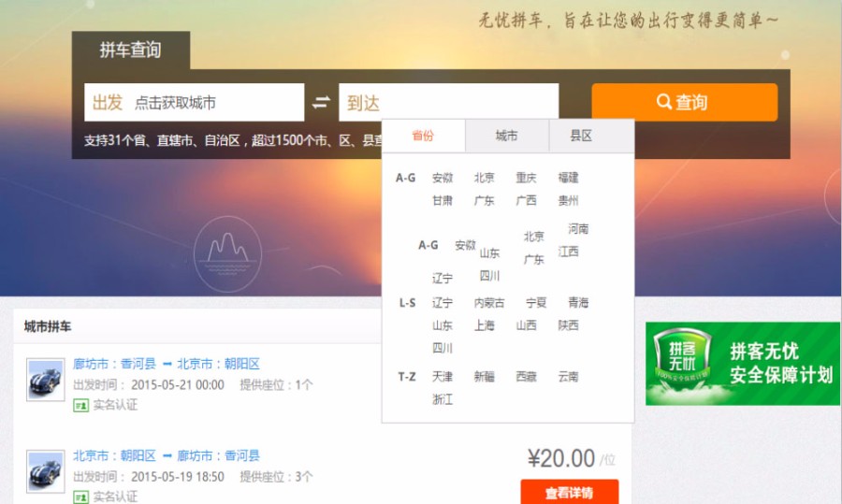Select 西藏 in the T-Z group
The height and width of the screenshot is (504, 842).
(526, 377)
